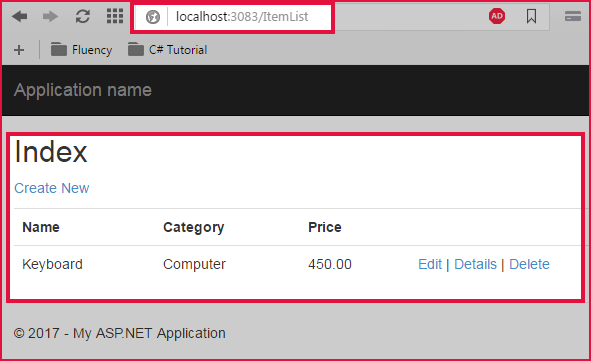
Task: Reload the page with the refresh icon
Action: (x=83, y=17)
